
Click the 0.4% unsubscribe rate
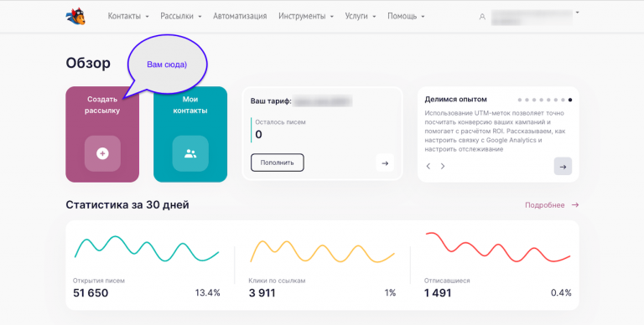point(561,292)
